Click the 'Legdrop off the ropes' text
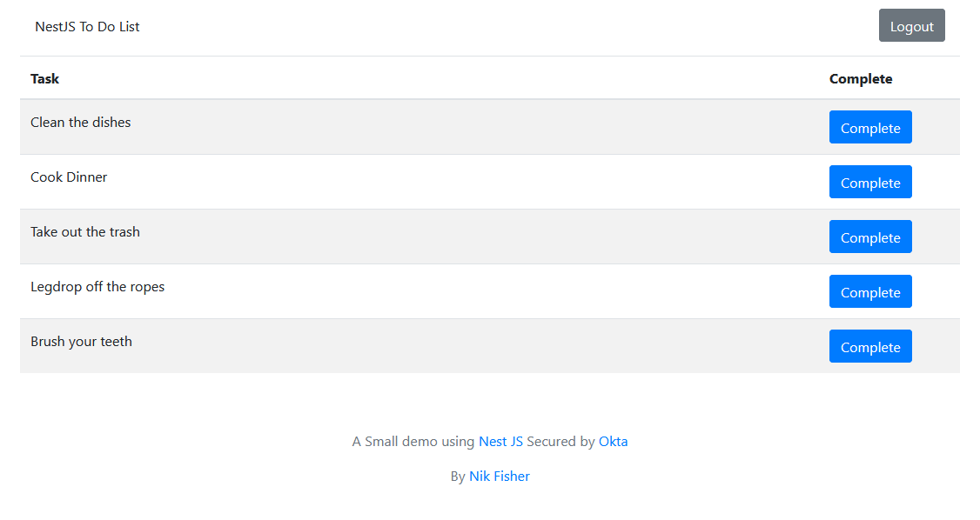Screen dimensions: 980x520 [97, 287]
